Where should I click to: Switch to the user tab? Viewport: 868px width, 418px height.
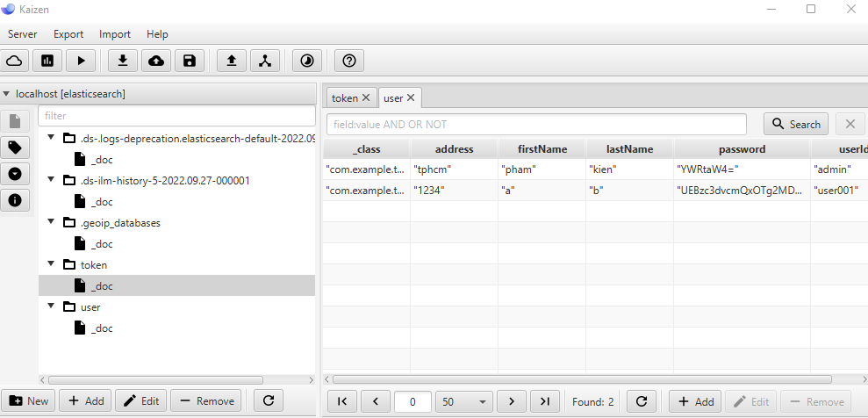click(x=393, y=98)
